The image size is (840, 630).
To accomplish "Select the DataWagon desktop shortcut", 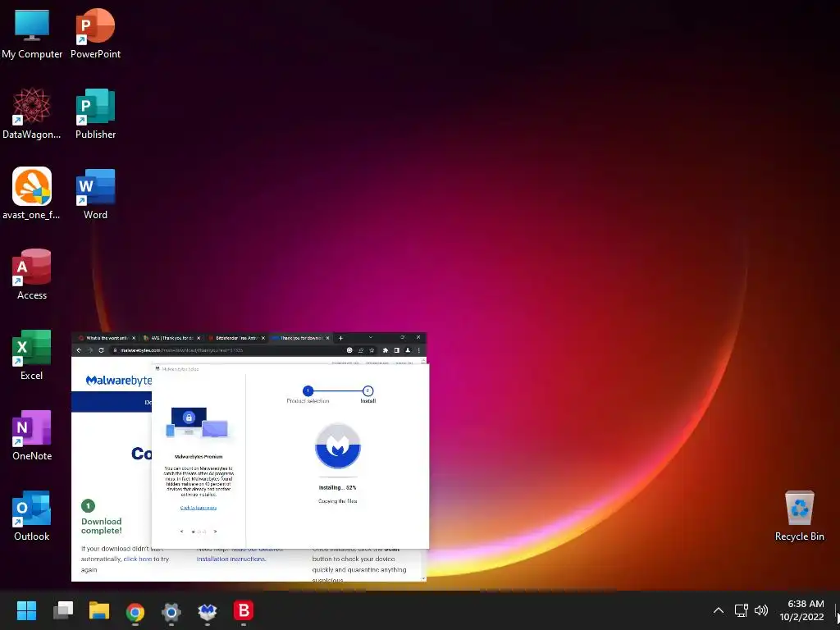I will [x=32, y=113].
